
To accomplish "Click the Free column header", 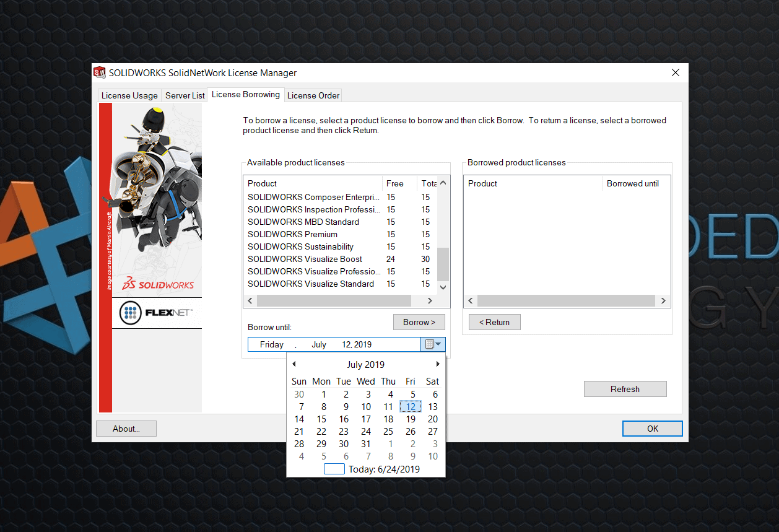I will (x=399, y=183).
